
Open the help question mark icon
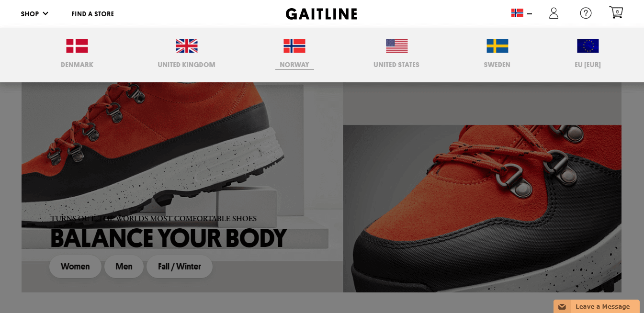click(586, 13)
